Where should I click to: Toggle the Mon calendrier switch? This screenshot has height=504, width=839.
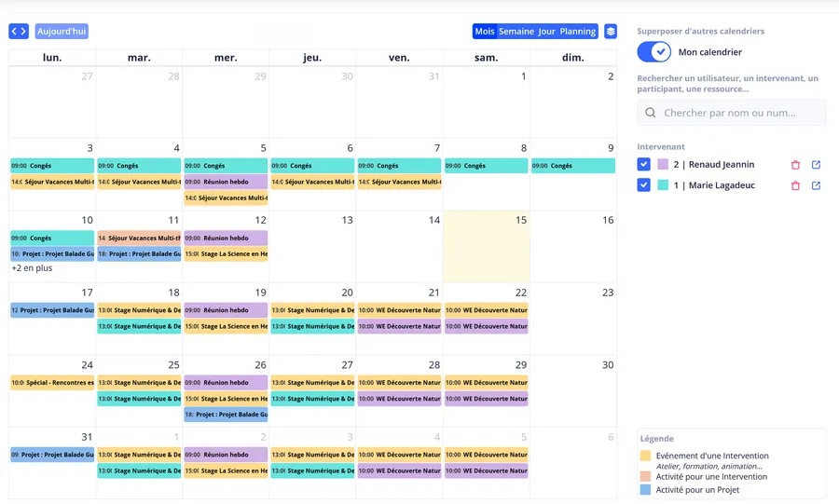click(x=653, y=52)
